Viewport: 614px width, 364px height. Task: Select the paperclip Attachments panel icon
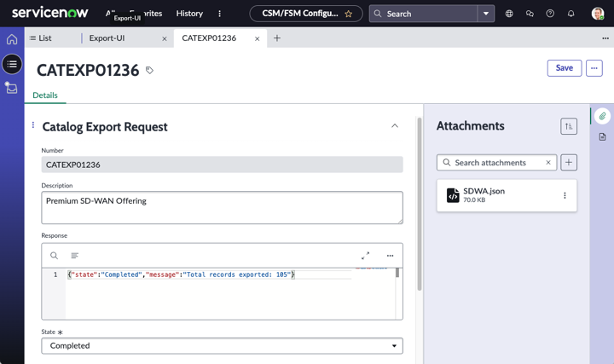(602, 116)
